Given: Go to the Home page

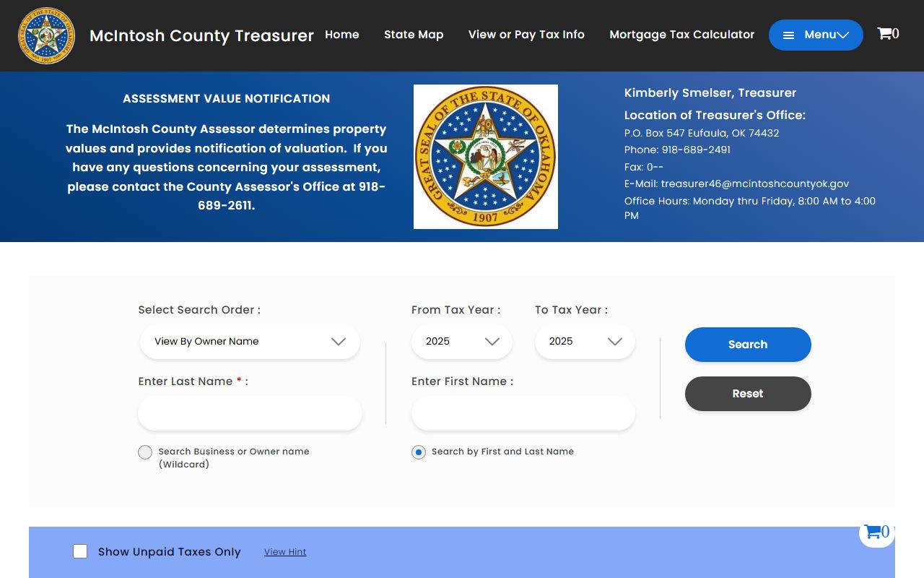Looking at the screenshot, I should (342, 35).
